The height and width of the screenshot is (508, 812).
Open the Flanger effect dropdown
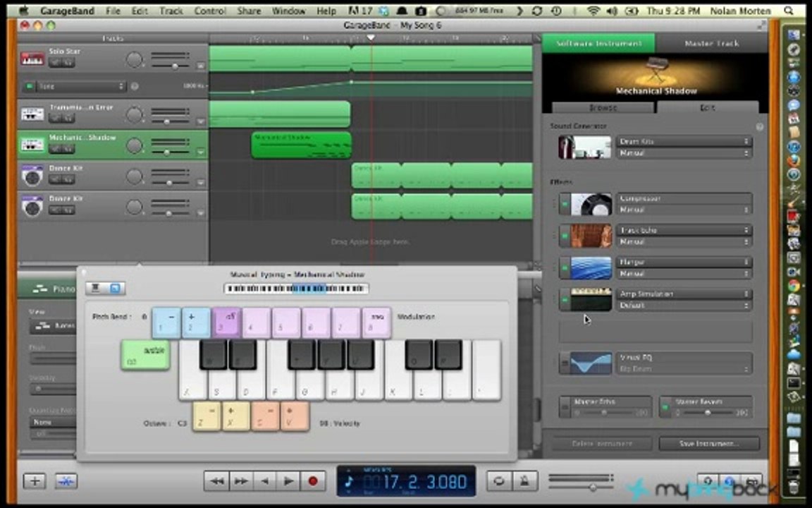coord(684,262)
